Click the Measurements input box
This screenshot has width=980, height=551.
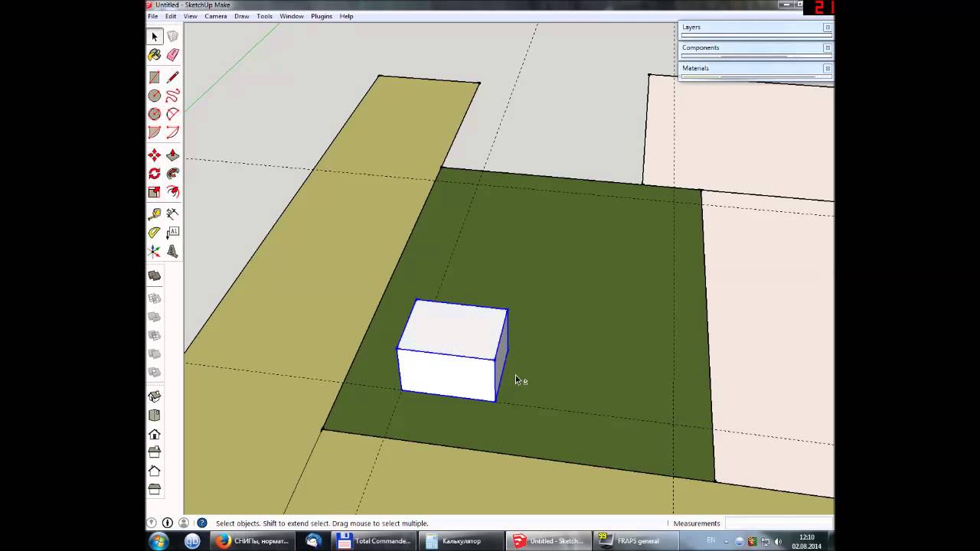(779, 523)
